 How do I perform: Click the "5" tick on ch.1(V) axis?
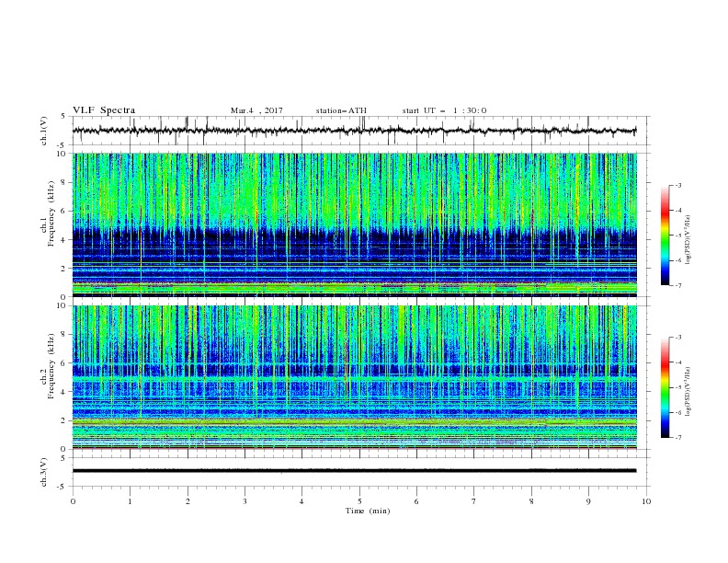click(63, 117)
